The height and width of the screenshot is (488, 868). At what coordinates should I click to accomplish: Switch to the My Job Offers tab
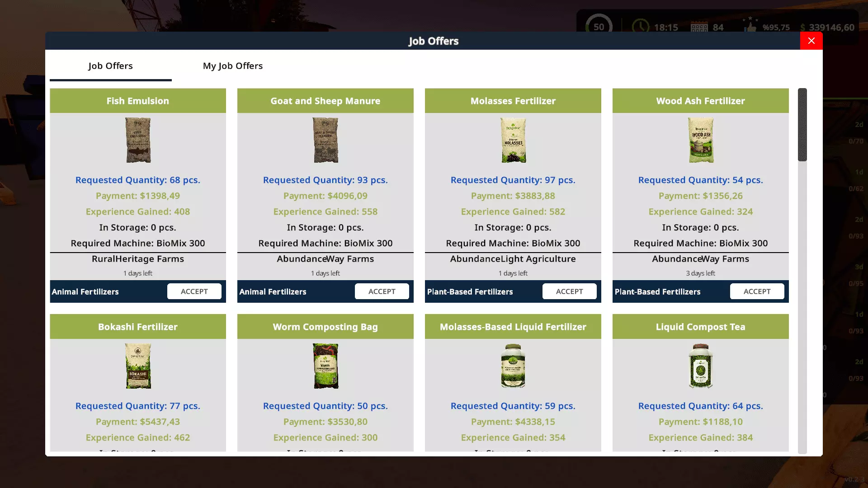point(233,66)
